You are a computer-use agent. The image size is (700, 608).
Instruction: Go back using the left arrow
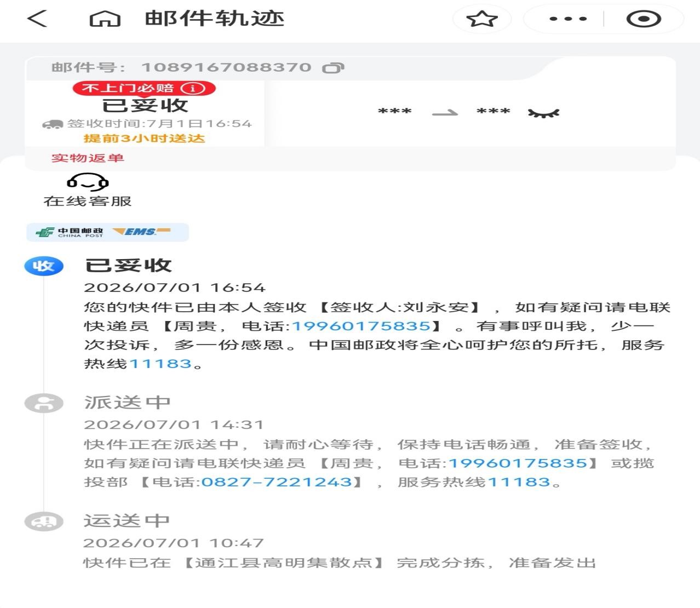pos(37,19)
